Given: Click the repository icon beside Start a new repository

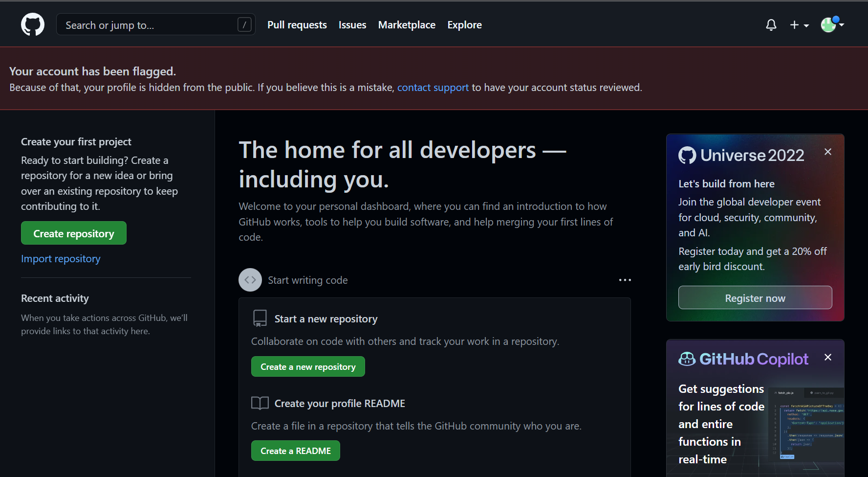Looking at the screenshot, I should click(260, 318).
